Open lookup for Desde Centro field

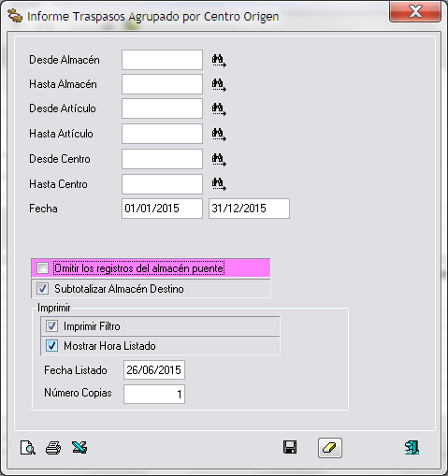coord(219,159)
